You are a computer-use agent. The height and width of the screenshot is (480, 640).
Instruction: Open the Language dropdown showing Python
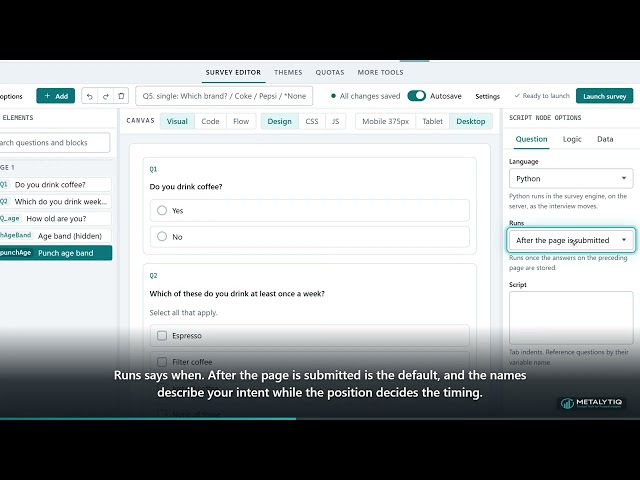tap(571, 179)
